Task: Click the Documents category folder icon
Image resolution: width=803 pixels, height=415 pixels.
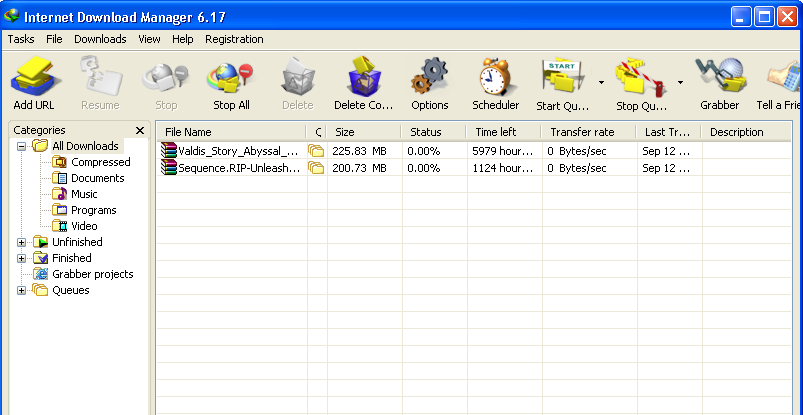Action: (59, 178)
